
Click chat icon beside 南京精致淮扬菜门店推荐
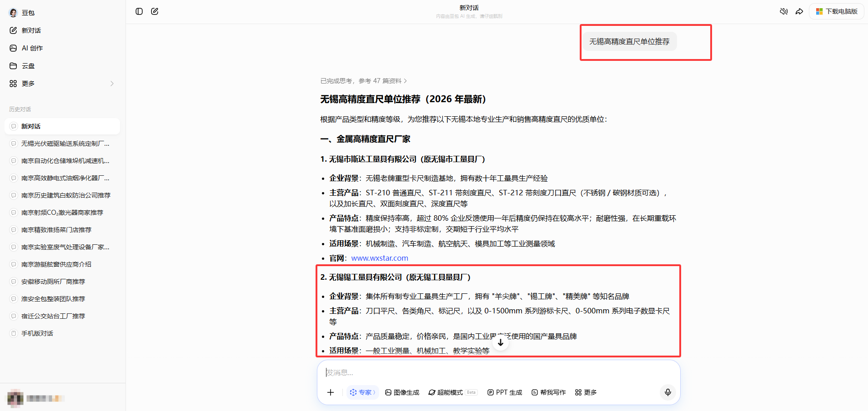(x=14, y=230)
